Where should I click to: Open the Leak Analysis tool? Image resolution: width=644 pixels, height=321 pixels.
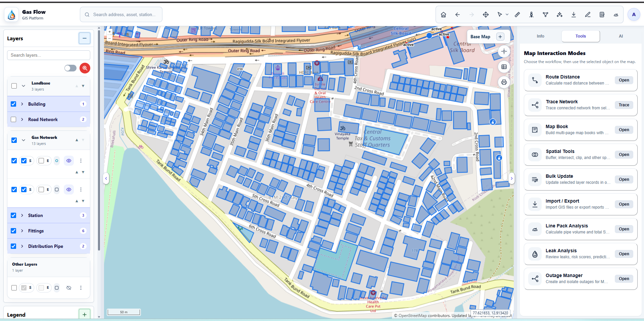(x=624, y=254)
